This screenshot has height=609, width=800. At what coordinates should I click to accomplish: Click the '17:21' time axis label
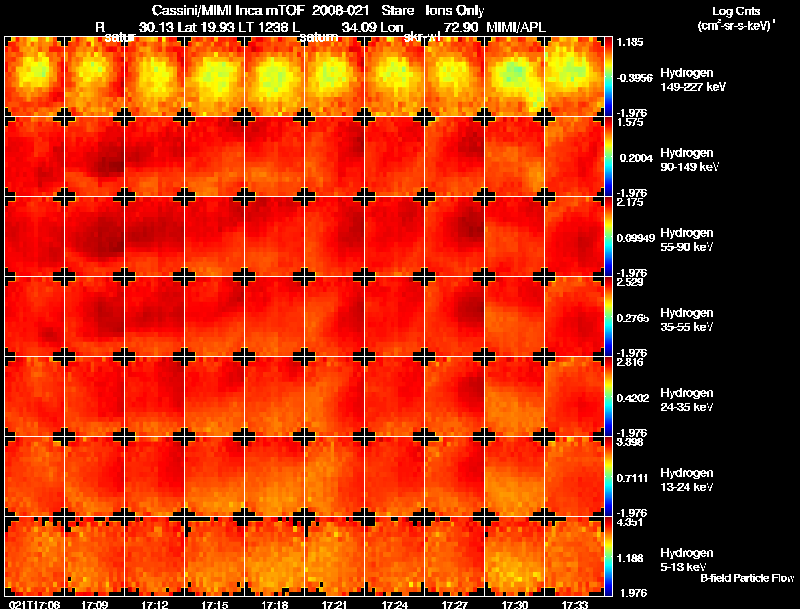334,604
